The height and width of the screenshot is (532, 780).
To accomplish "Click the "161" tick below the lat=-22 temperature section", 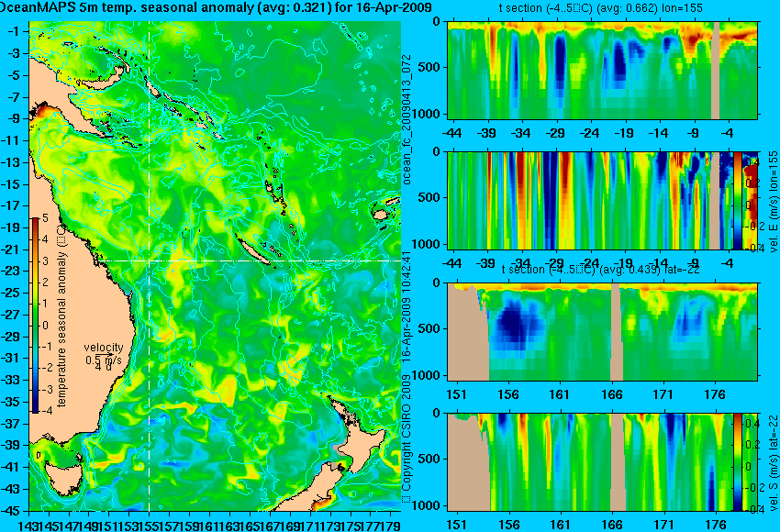I will point(560,394).
